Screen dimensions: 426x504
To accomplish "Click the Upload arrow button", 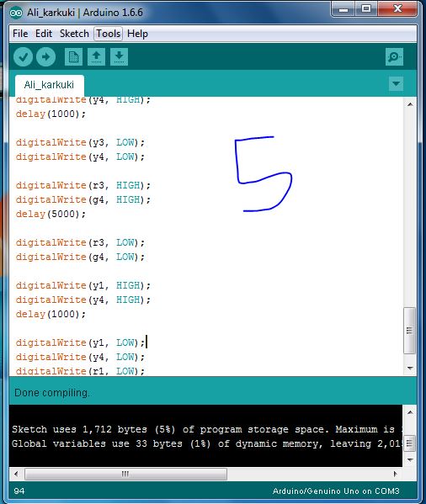I will (x=45, y=57).
